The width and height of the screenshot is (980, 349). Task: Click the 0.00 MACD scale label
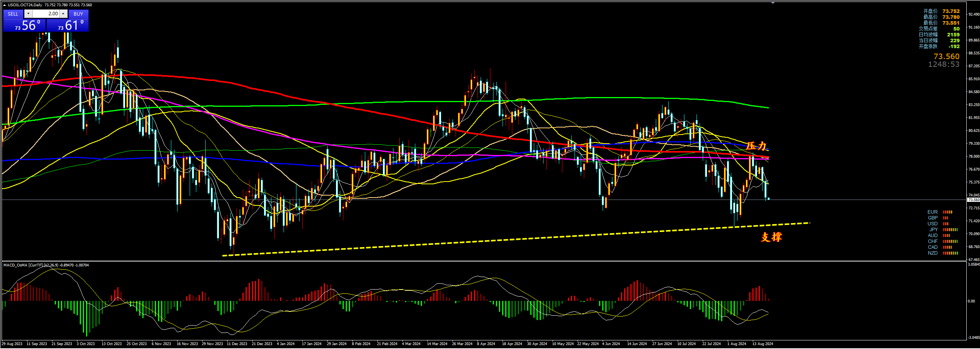971,301
